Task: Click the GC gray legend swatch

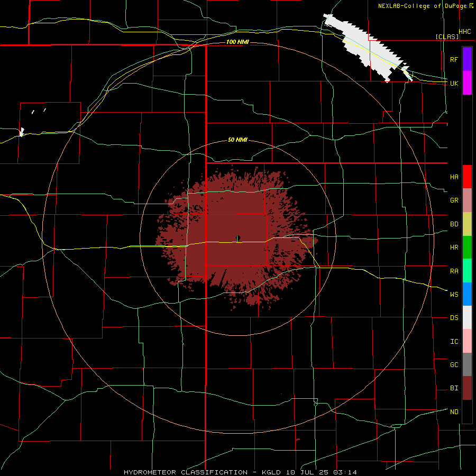Action: (x=467, y=364)
